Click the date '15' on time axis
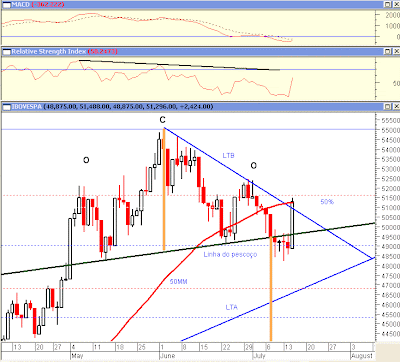 coord(204,347)
